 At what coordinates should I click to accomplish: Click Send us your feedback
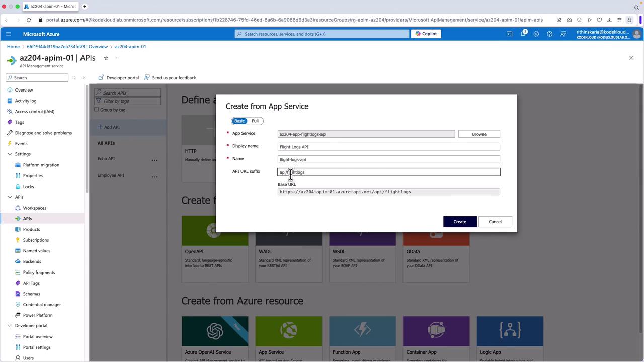pyautogui.click(x=170, y=78)
